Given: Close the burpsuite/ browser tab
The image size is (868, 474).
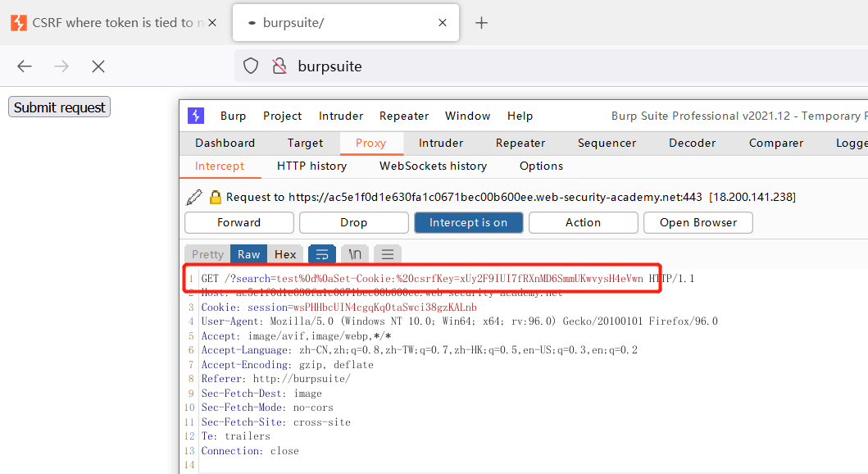Looking at the screenshot, I should click(x=443, y=23).
